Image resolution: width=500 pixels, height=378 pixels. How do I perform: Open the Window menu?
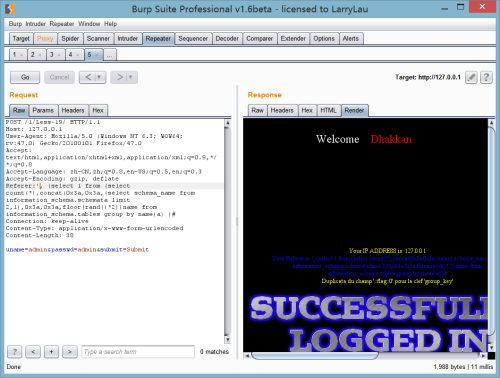pyautogui.click(x=89, y=24)
